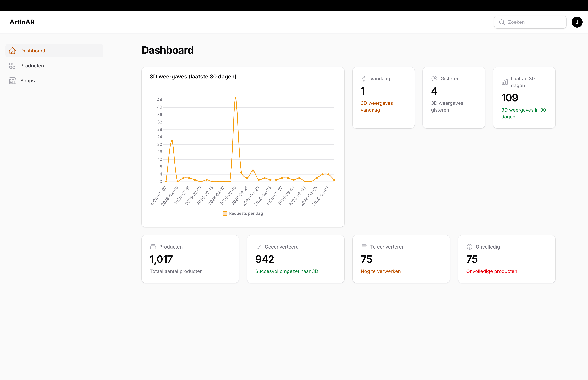The height and width of the screenshot is (380, 588).
Task: Open the Producten page from sidebar
Action: [x=32, y=66]
